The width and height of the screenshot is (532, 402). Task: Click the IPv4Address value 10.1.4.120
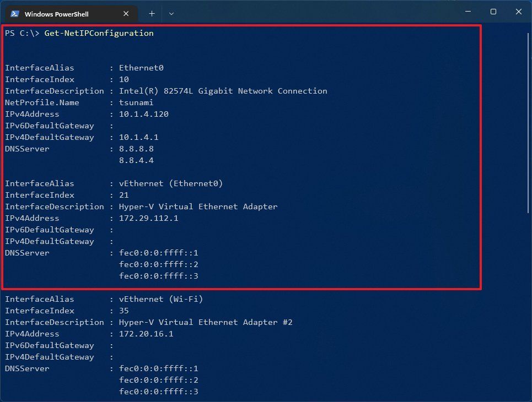[x=144, y=114]
